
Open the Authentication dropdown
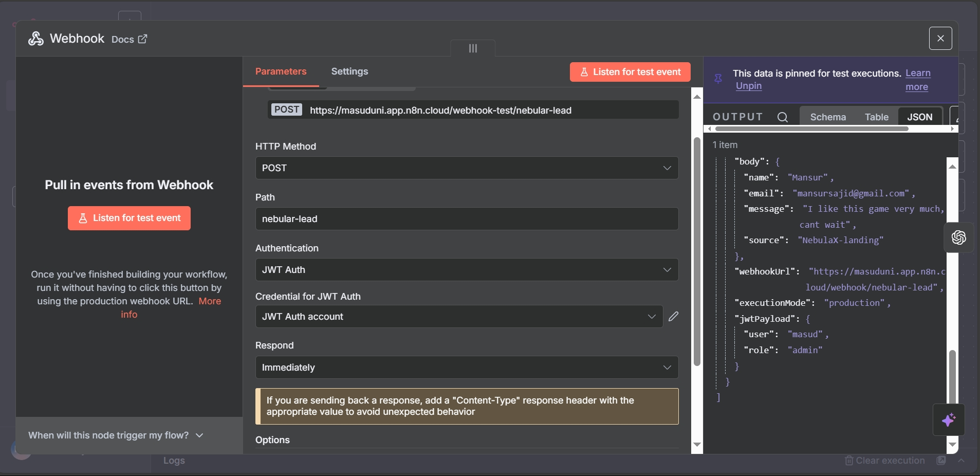click(467, 270)
